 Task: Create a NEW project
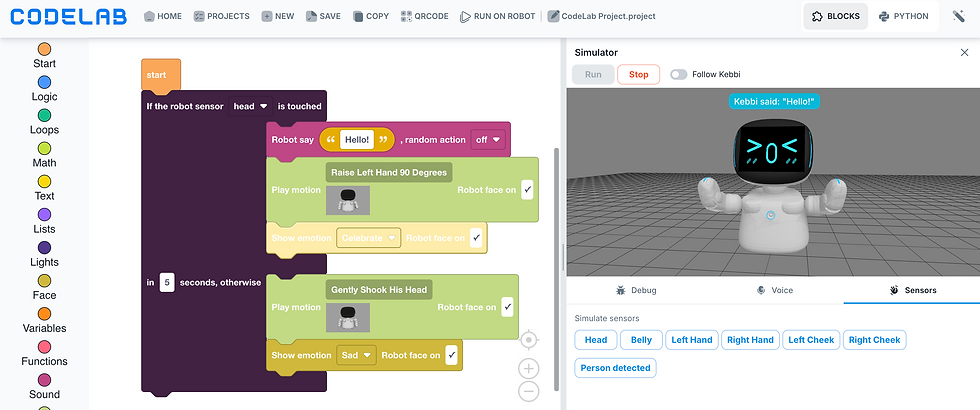tap(278, 16)
